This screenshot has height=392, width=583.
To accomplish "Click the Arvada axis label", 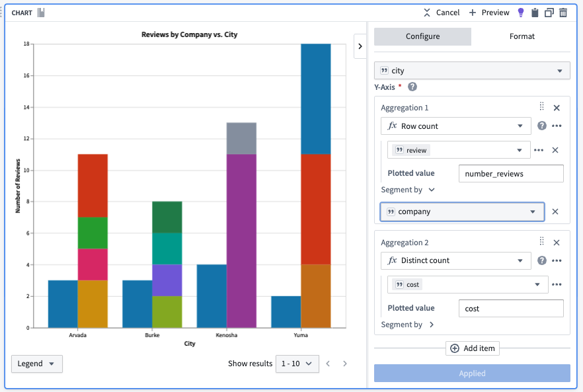I will [78, 335].
